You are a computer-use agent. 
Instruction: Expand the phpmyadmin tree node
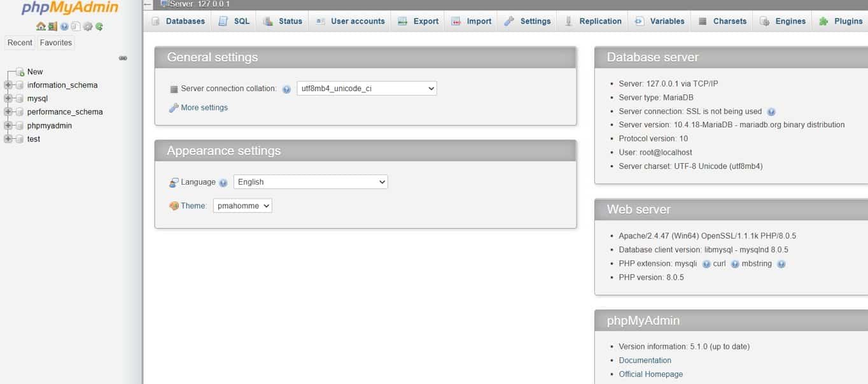8,125
